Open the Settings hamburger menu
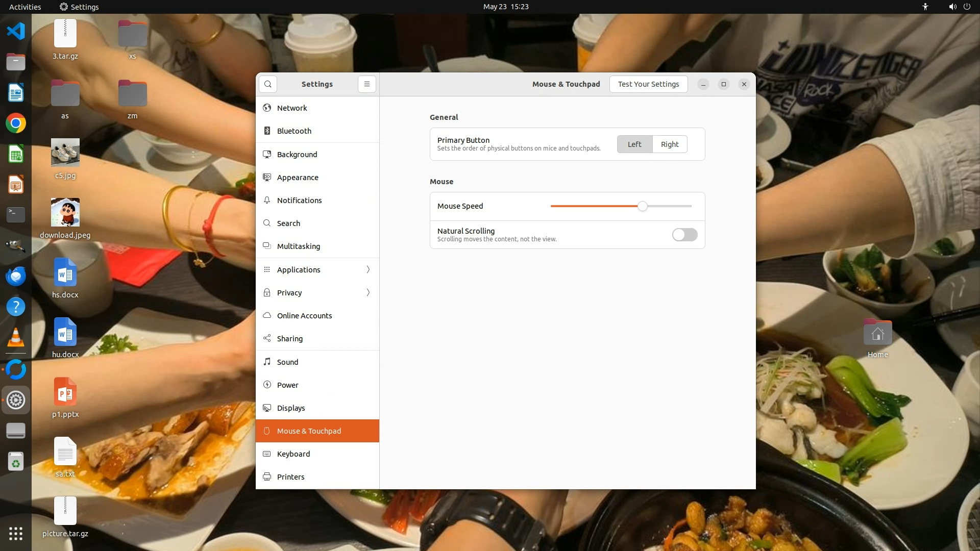 coord(366,84)
